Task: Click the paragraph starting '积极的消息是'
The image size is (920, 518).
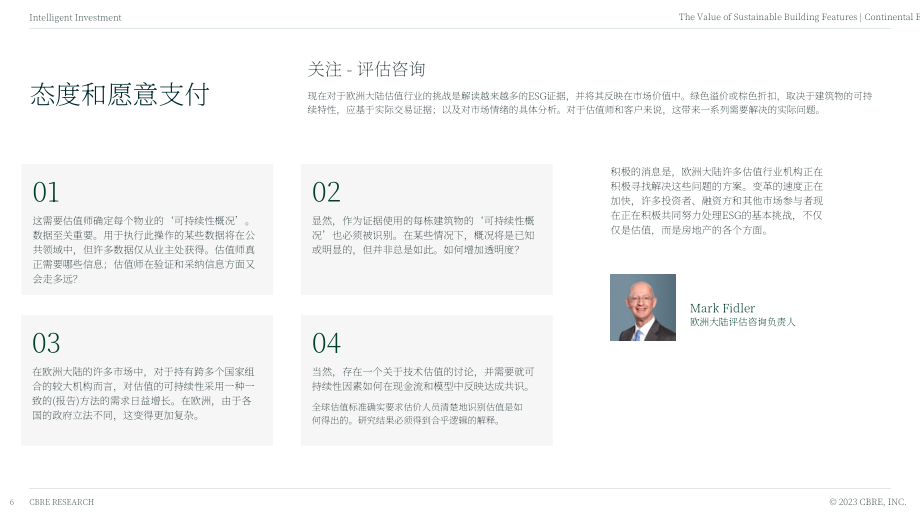Action: click(716, 201)
